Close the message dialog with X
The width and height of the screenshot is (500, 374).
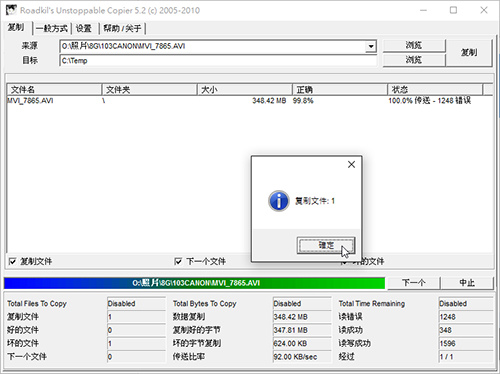pos(351,164)
